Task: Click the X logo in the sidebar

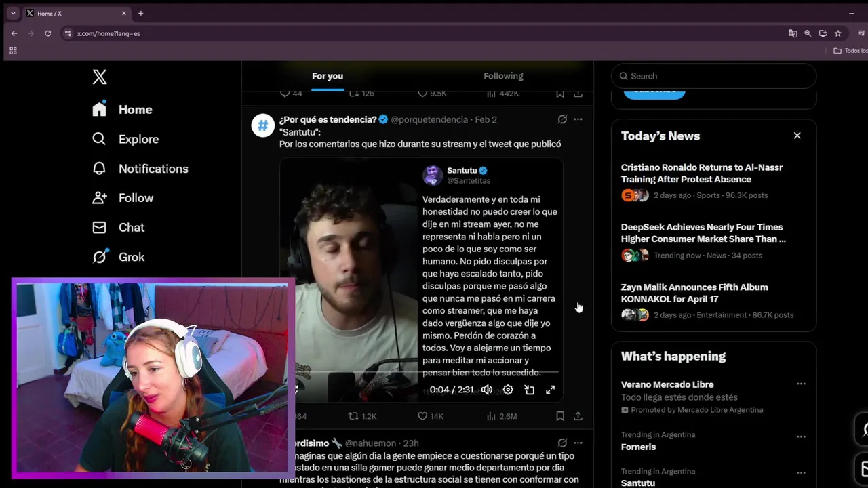Action: pyautogui.click(x=100, y=77)
